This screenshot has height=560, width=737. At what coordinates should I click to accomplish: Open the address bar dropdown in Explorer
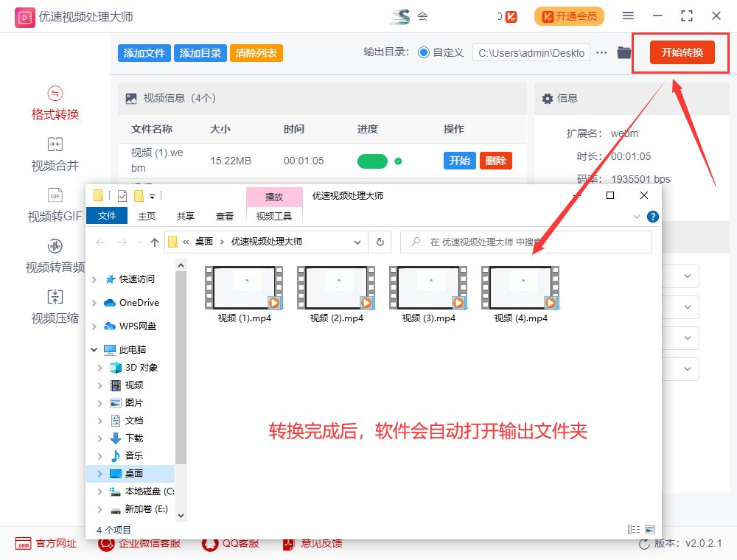tap(357, 242)
